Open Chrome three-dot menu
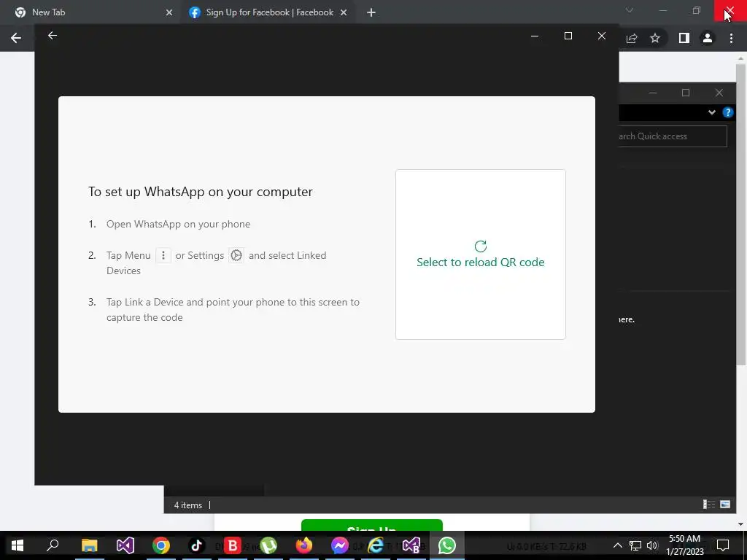Image resolution: width=747 pixels, height=560 pixels. pyautogui.click(x=731, y=38)
